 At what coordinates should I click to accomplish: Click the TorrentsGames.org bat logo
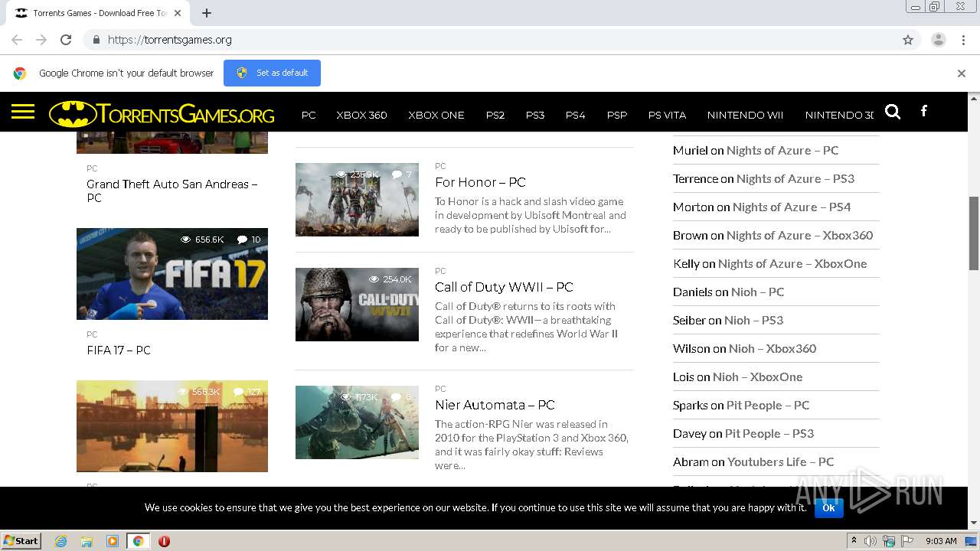[x=162, y=114]
